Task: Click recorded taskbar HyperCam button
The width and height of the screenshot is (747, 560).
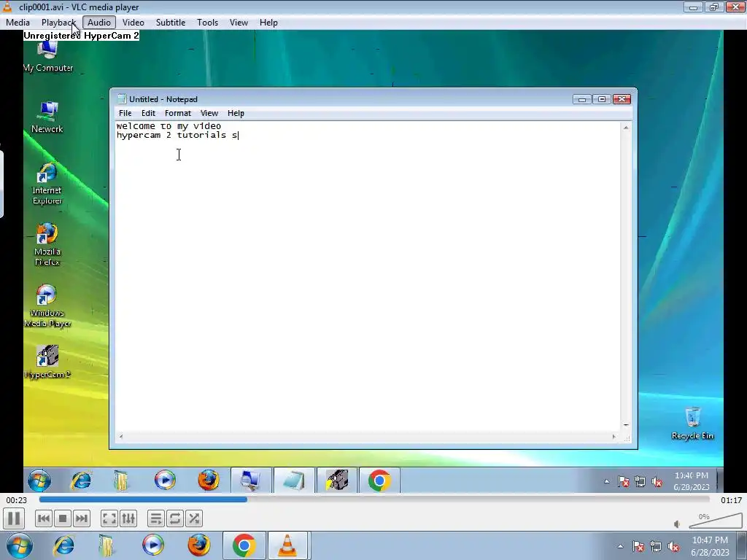Action: point(337,480)
